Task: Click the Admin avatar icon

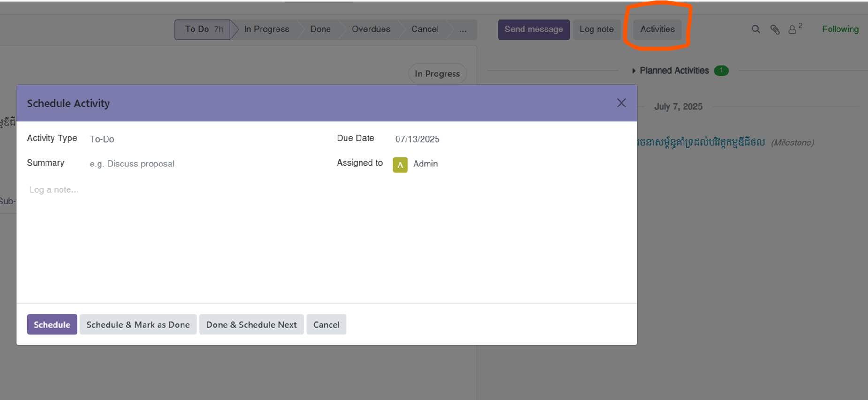Action: click(400, 165)
